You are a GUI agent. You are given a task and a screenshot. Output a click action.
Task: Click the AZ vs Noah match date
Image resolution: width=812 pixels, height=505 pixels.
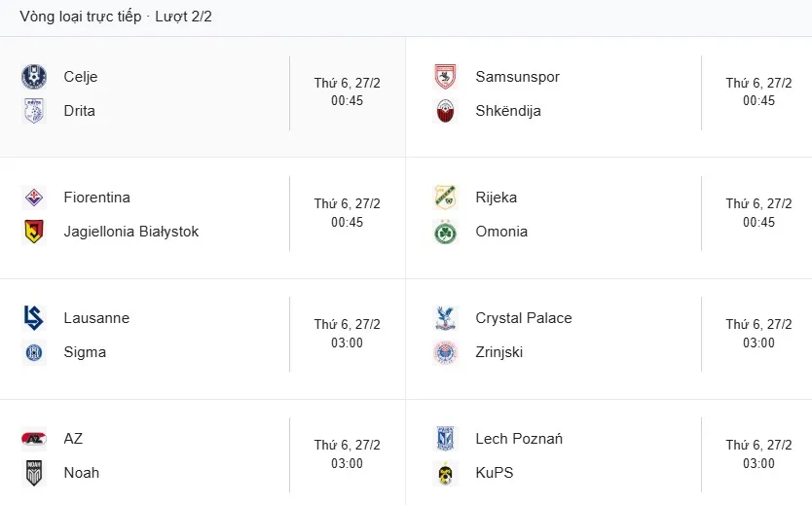(x=347, y=445)
